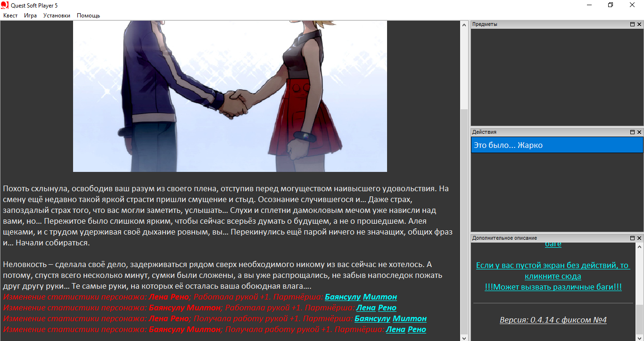The width and height of the screenshot is (644, 341).
Task: Minimize the Quest Soft Player window
Action: click(589, 5)
